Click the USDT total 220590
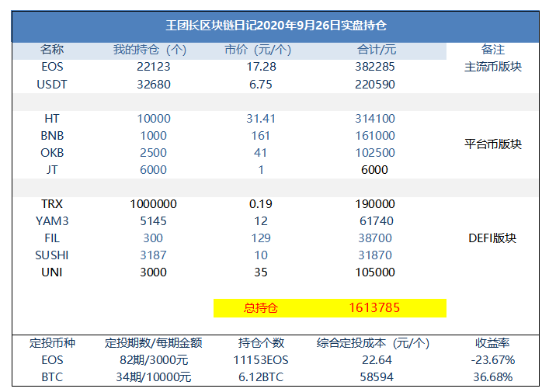Viewport: 549px width, 392px height. [375, 85]
